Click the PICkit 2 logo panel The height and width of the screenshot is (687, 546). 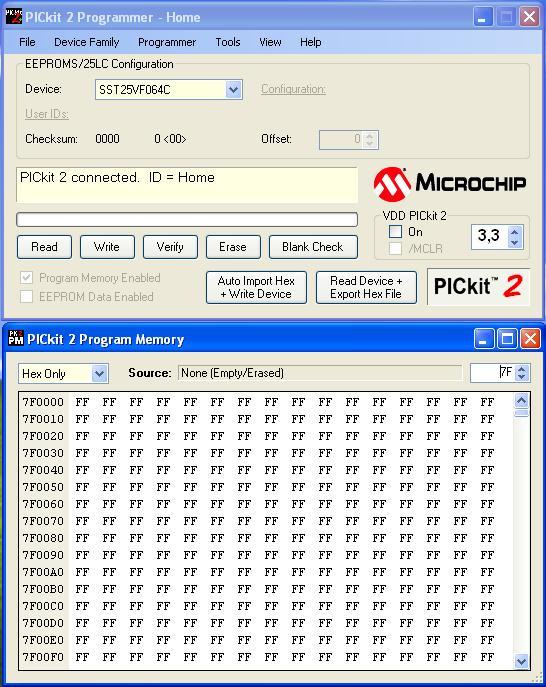pyautogui.click(x=478, y=287)
